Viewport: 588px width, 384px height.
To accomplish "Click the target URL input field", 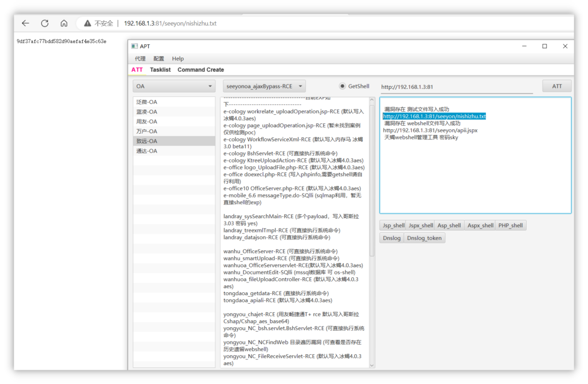I will 457,87.
